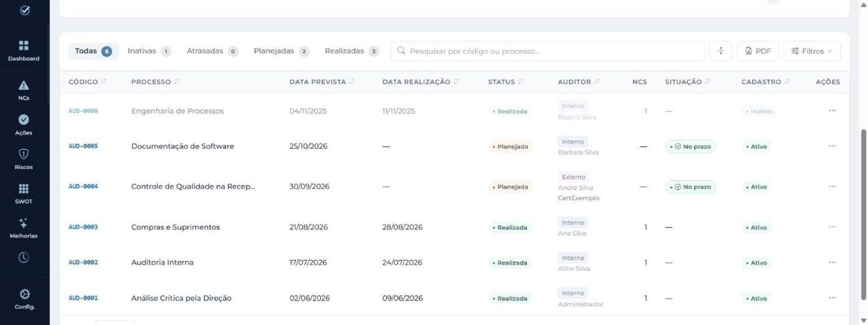Click the clock history icon in sidebar
Screen dimensions: 868x325
(x=24, y=257)
